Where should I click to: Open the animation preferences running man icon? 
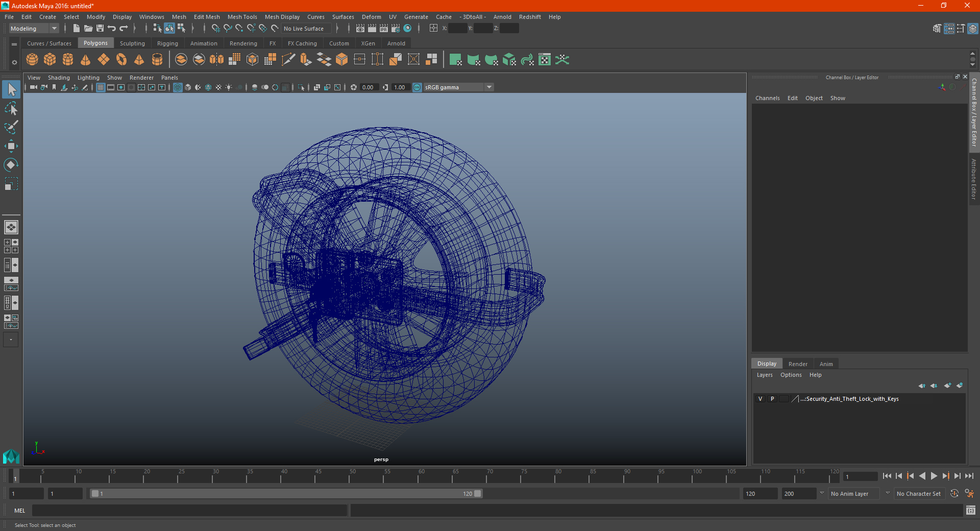[x=969, y=494]
